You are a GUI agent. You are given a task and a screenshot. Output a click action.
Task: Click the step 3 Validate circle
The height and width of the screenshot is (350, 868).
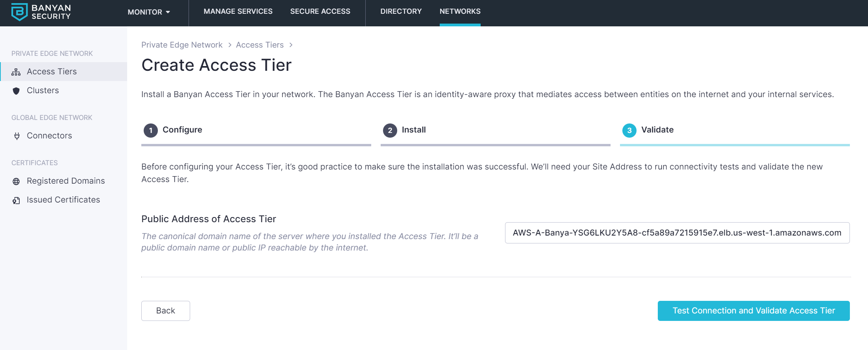(629, 130)
